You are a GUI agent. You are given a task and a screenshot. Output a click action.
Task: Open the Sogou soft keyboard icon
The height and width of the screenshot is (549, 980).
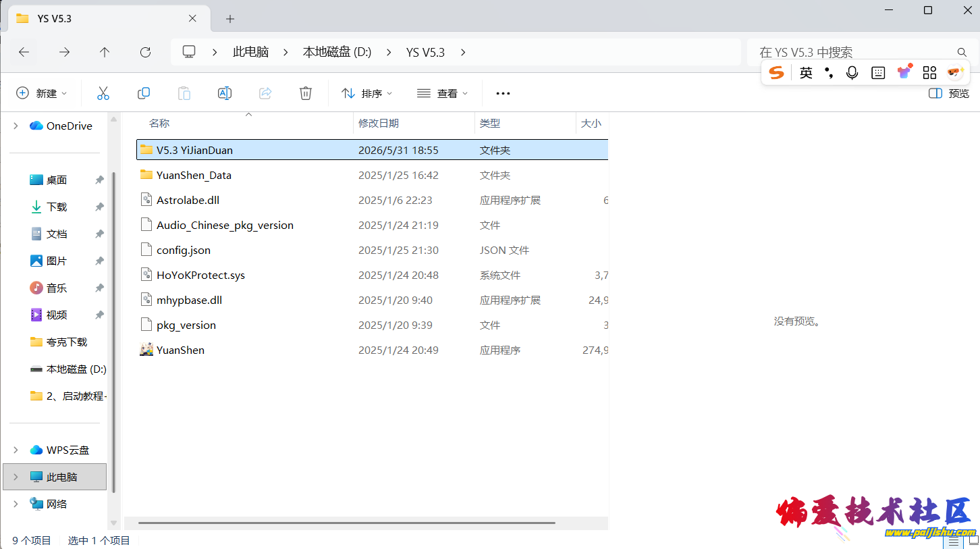point(878,73)
